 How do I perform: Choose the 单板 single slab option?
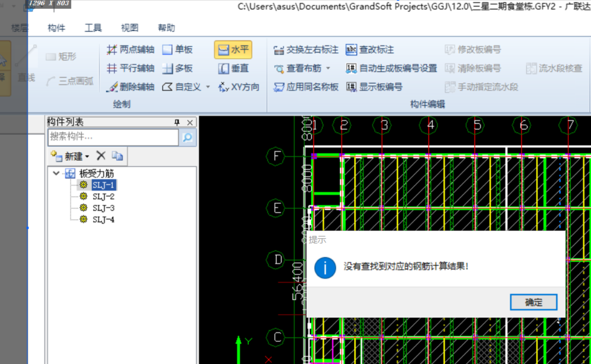tap(178, 50)
